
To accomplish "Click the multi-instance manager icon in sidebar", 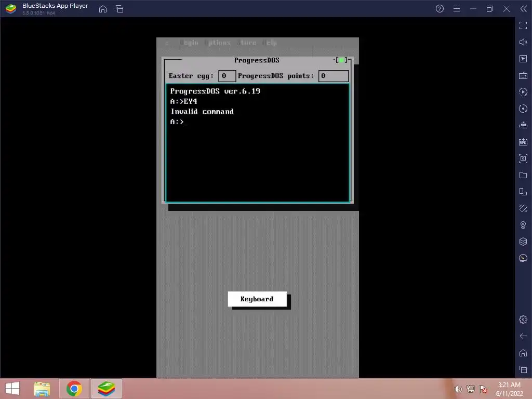I will pos(523,192).
